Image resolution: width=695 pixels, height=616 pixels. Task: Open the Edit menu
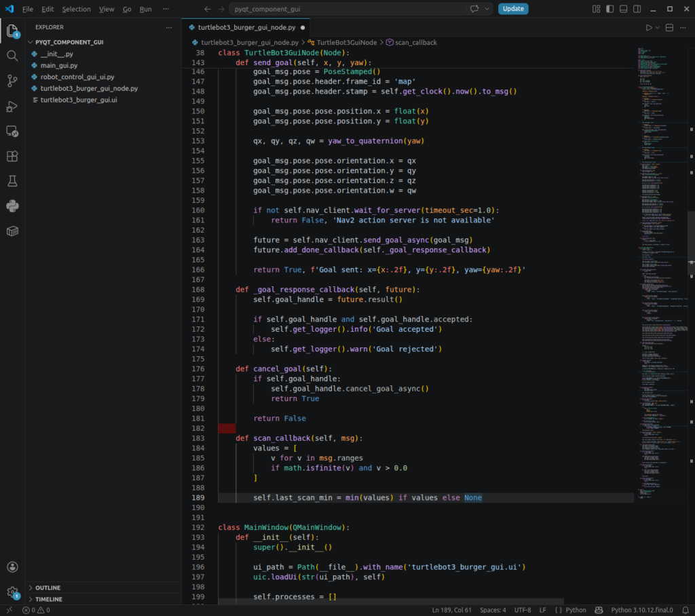coord(48,9)
